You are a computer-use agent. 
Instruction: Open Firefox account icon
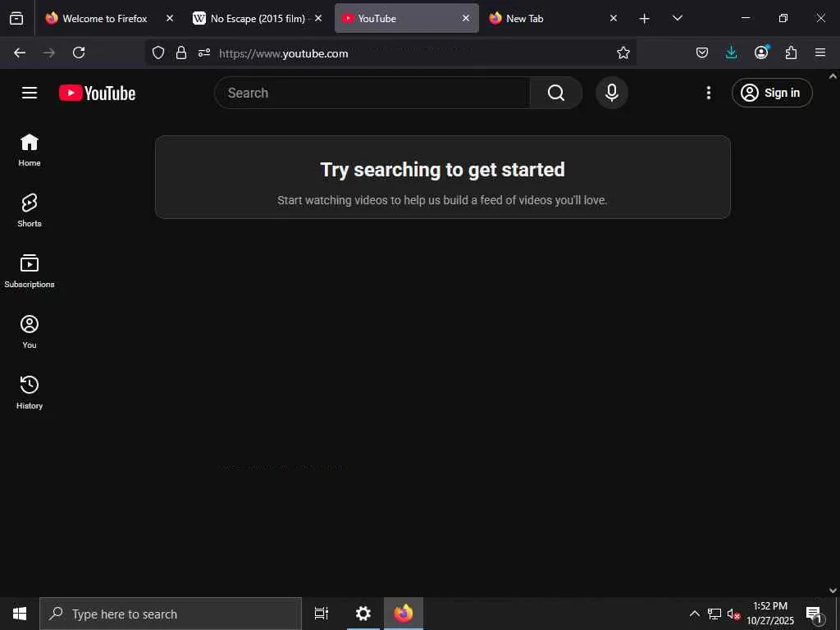click(x=761, y=52)
